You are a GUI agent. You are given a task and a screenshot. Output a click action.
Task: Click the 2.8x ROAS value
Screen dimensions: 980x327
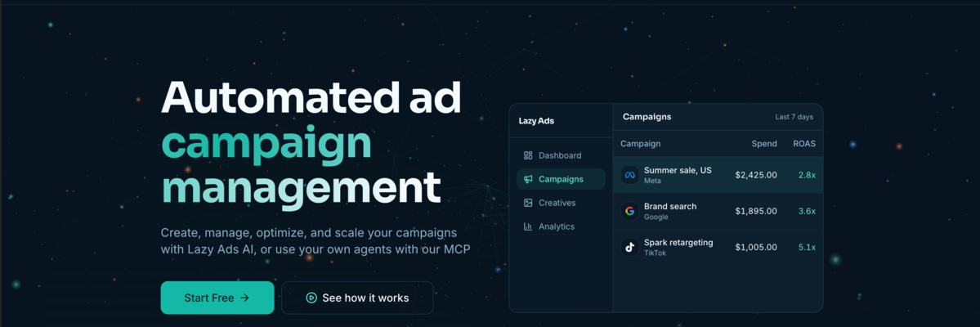pos(807,175)
